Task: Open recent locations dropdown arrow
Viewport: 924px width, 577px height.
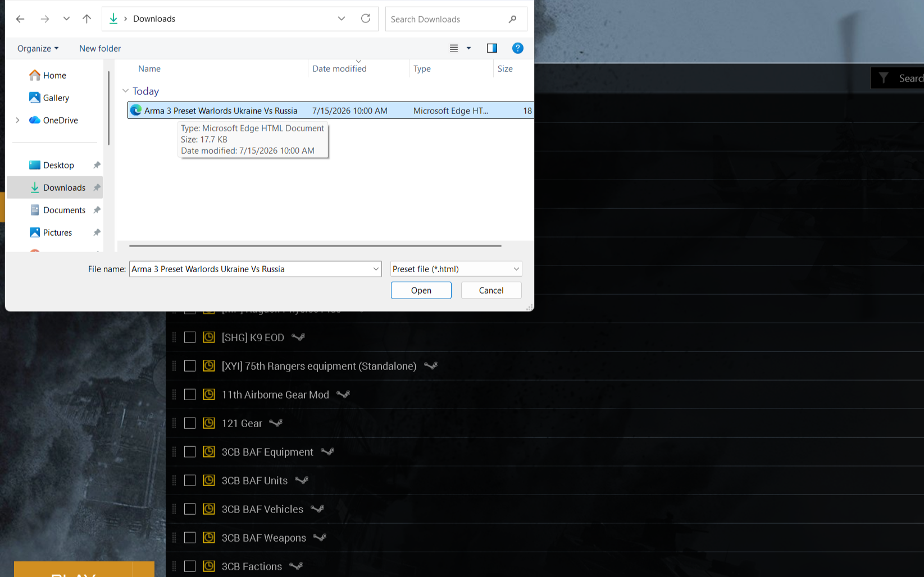Action: point(66,19)
